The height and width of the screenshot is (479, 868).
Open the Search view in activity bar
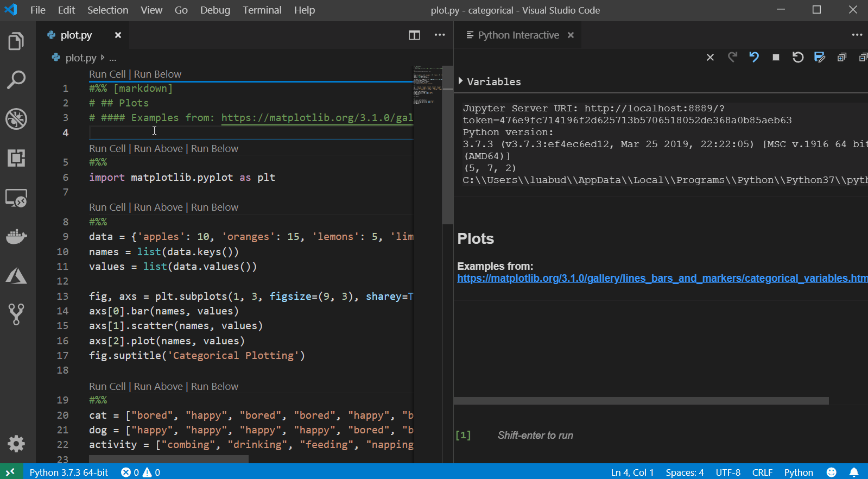pyautogui.click(x=16, y=80)
